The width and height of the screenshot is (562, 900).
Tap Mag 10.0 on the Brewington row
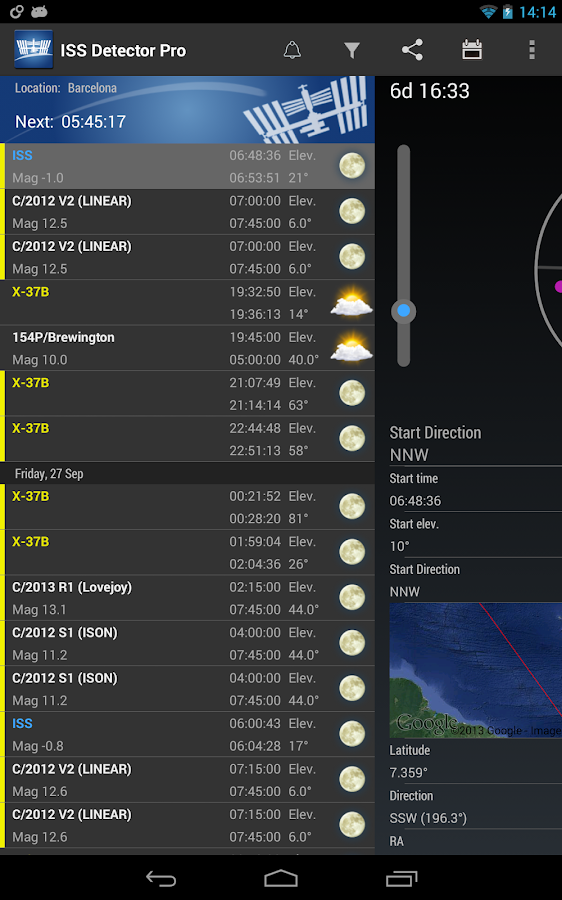pyautogui.click(x=40, y=360)
